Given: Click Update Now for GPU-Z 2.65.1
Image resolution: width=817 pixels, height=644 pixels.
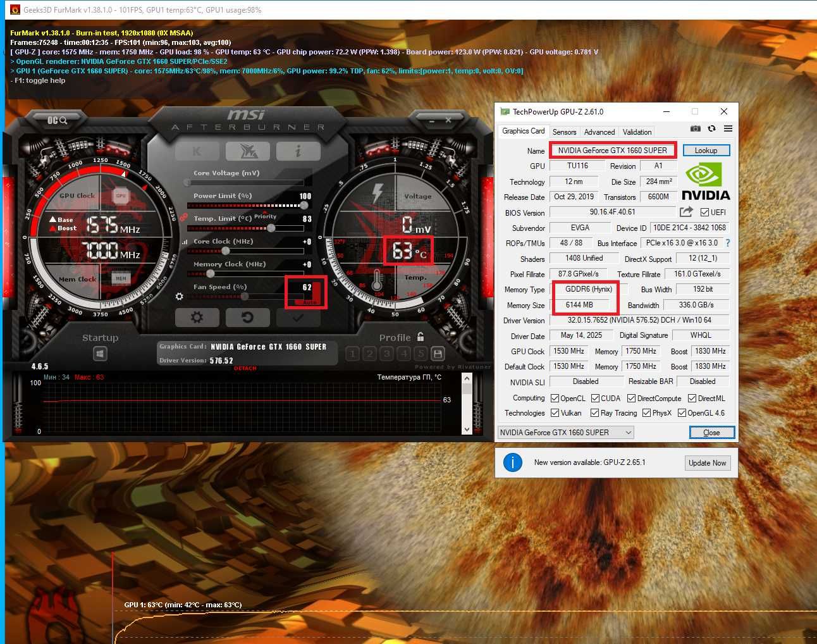Looking at the screenshot, I should (708, 463).
